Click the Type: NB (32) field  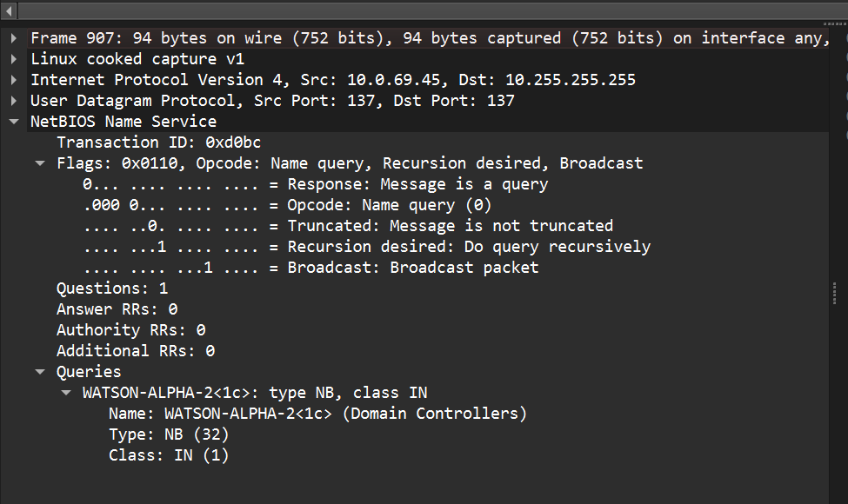168,434
